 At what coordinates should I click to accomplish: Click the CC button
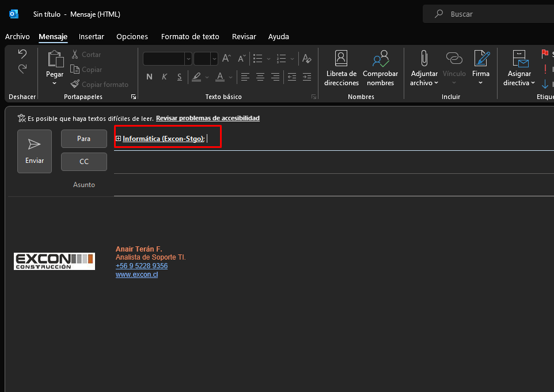coord(84,162)
